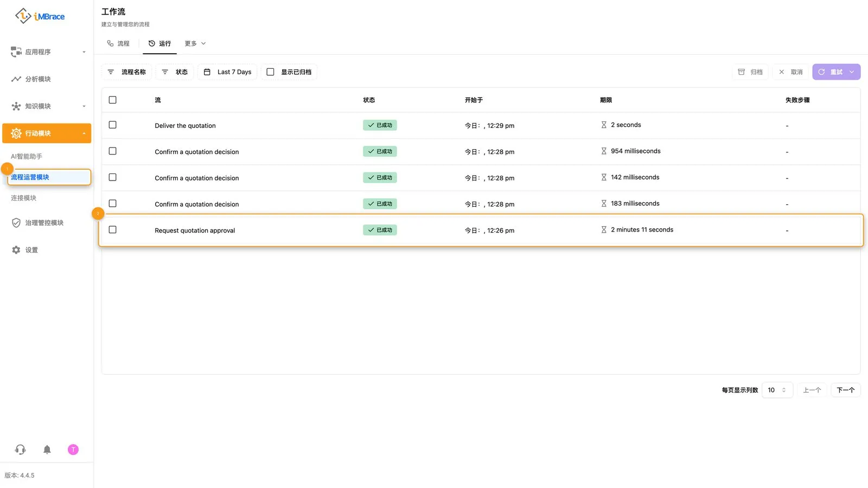Open AI智能助手 menu item
Screen dimensions: 868x488
27,156
